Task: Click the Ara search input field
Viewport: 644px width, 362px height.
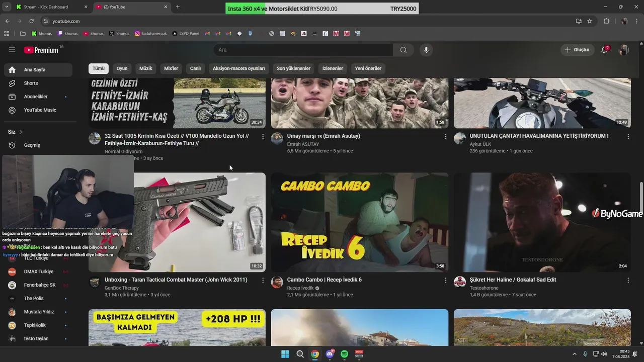Action: [x=303, y=50]
